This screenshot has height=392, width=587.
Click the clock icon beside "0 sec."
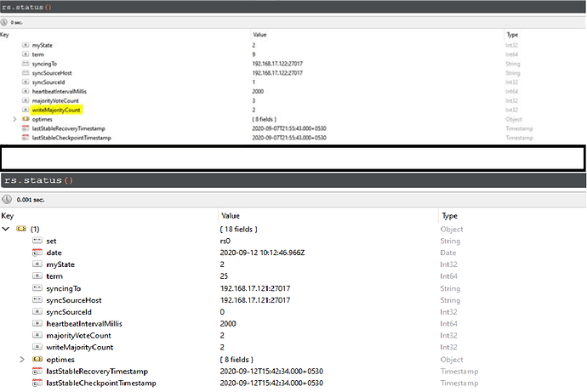7,23
